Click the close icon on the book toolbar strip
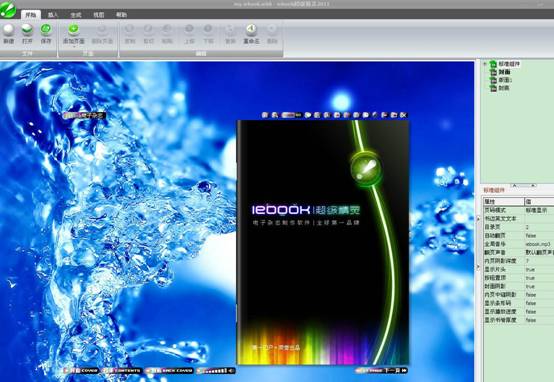This screenshot has height=382, width=554. 404,115
